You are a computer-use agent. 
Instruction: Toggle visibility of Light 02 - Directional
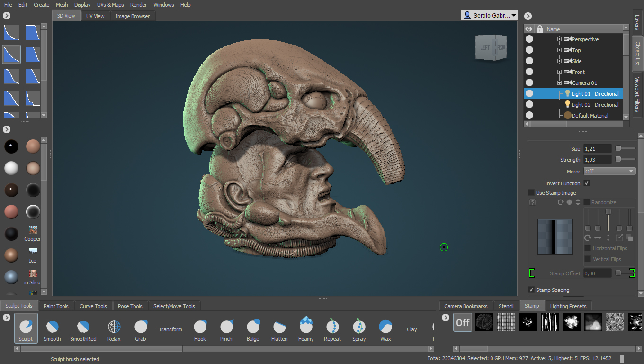tap(529, 104)
